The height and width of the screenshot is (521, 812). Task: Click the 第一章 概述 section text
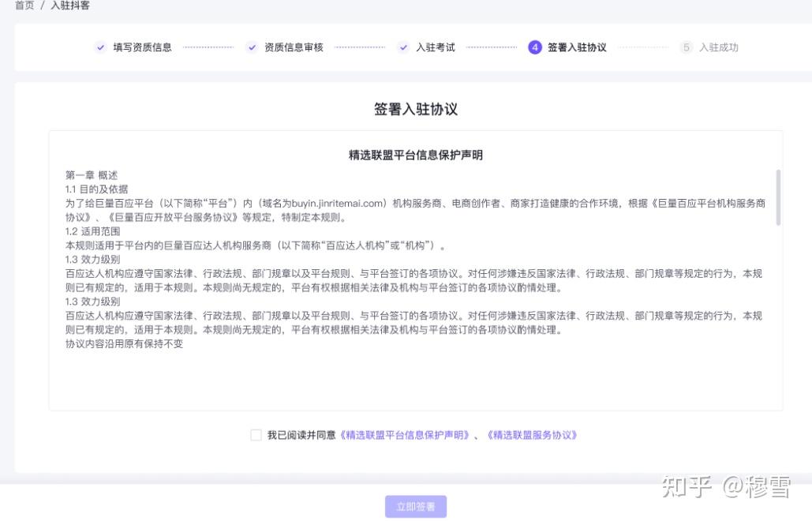click(x=92, y=175)
